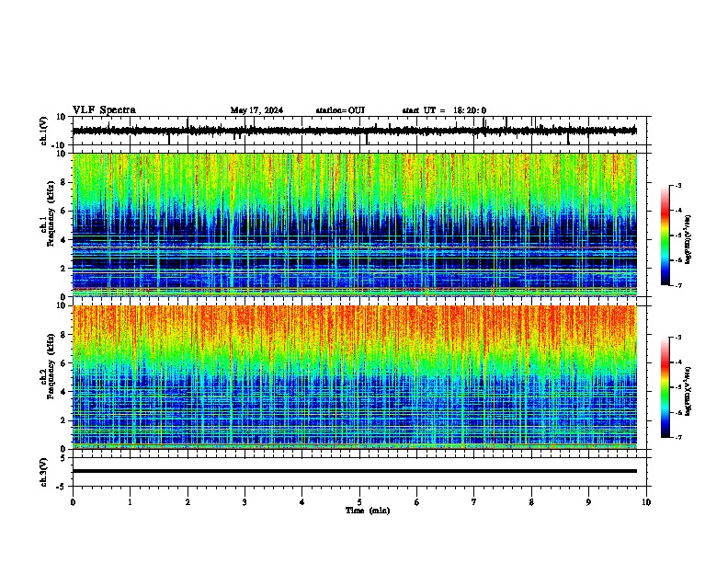Click the "station=OUI" header label
Viewport: 728px width, 563px height.
click(x=340, y=110)
